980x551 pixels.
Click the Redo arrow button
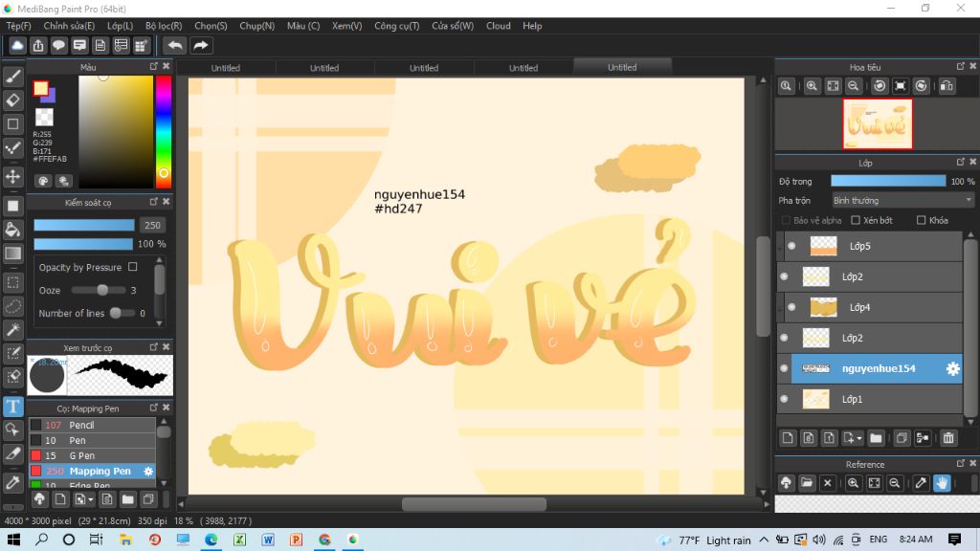201,46
